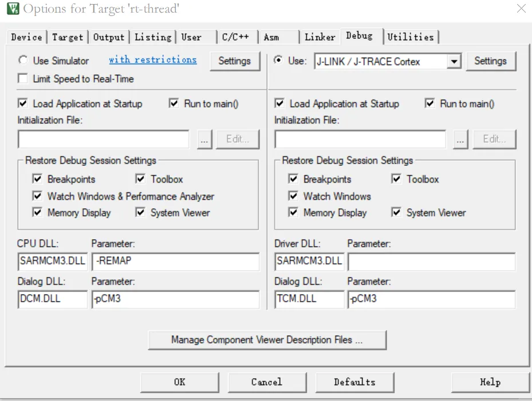The height and width of the screenshot is (401, 532).
Task: Click the Cancel button
Action: pos(267,382)
